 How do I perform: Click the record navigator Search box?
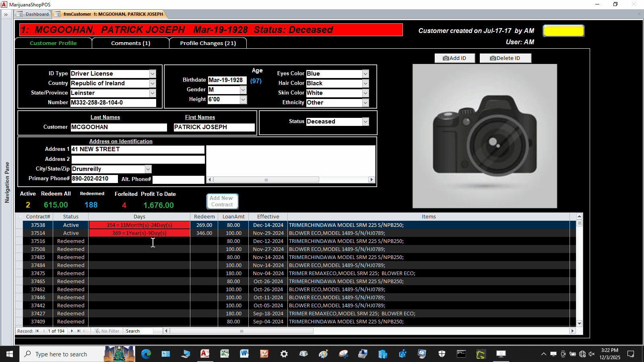[x=138, y=331]
